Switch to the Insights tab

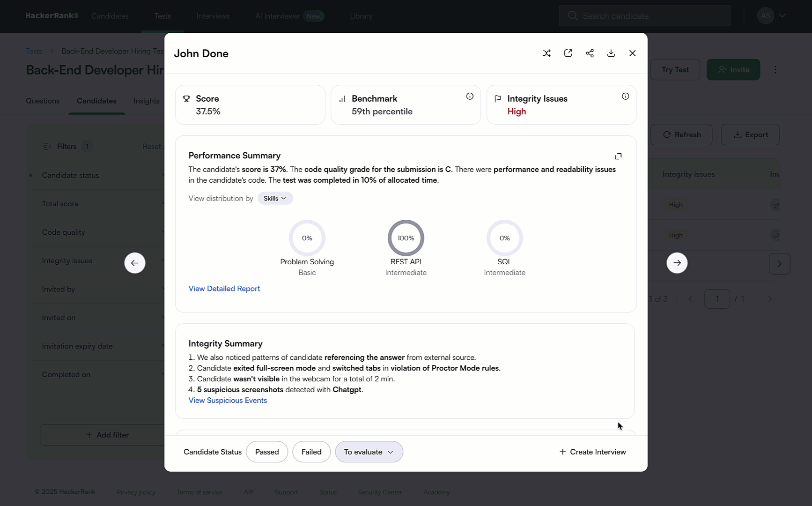(147, 101)
